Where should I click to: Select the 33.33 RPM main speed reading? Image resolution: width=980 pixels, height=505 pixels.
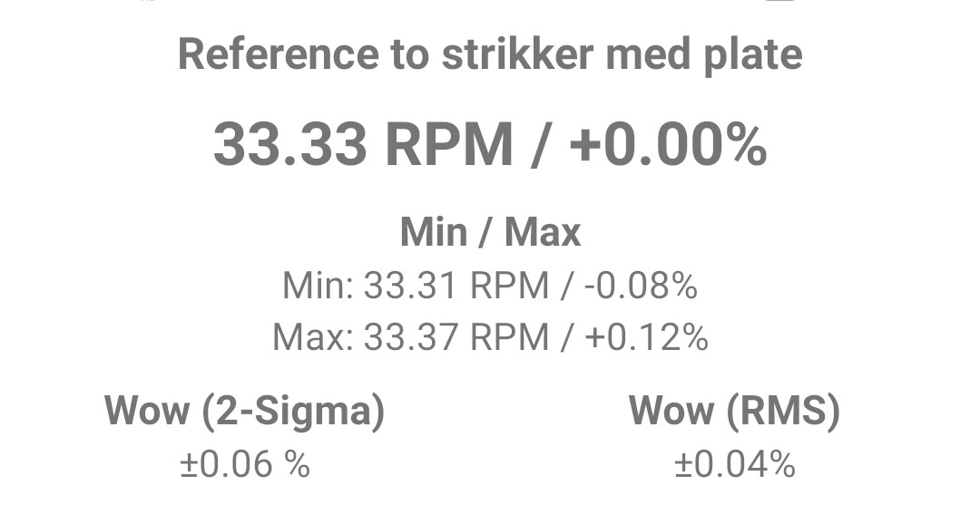363,145
